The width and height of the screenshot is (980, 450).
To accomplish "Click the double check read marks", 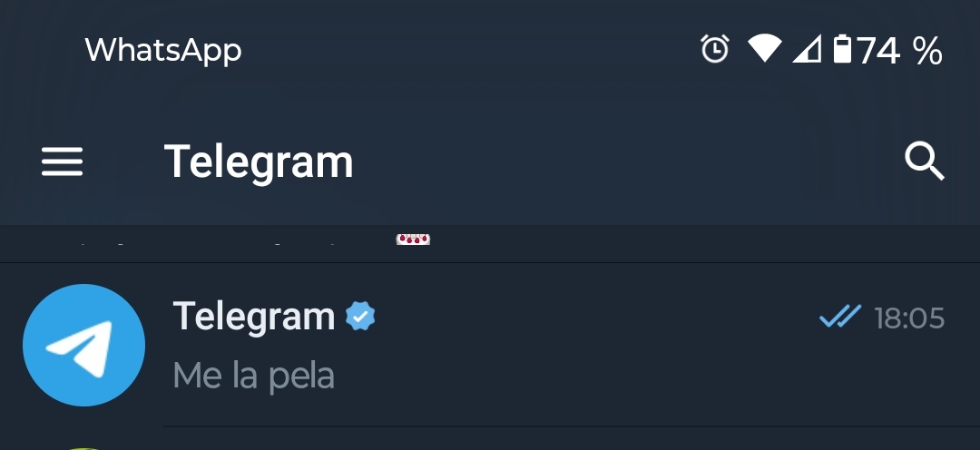I will tap(839, 317).
